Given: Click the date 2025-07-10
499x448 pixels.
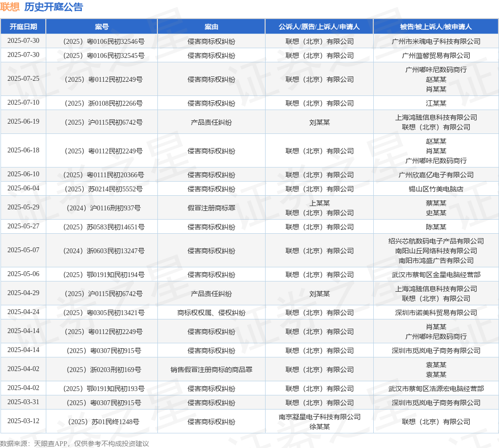Looking at the screenshot, I should point(23,102).
